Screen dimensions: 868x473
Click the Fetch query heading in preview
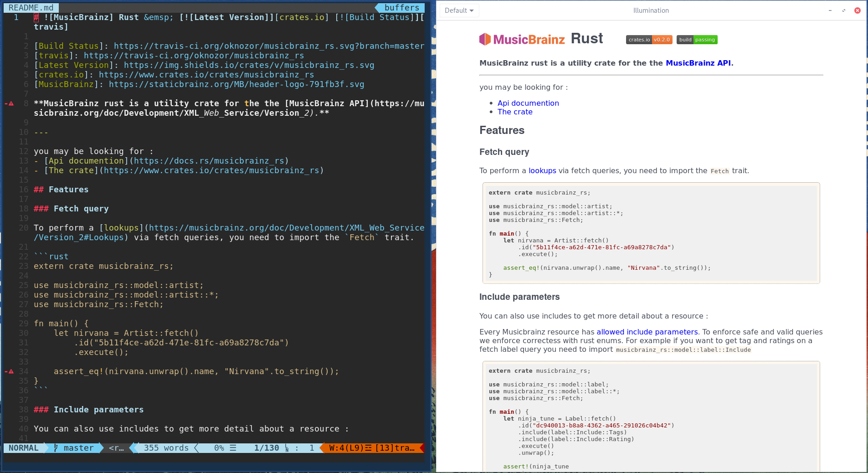[504, 152]
